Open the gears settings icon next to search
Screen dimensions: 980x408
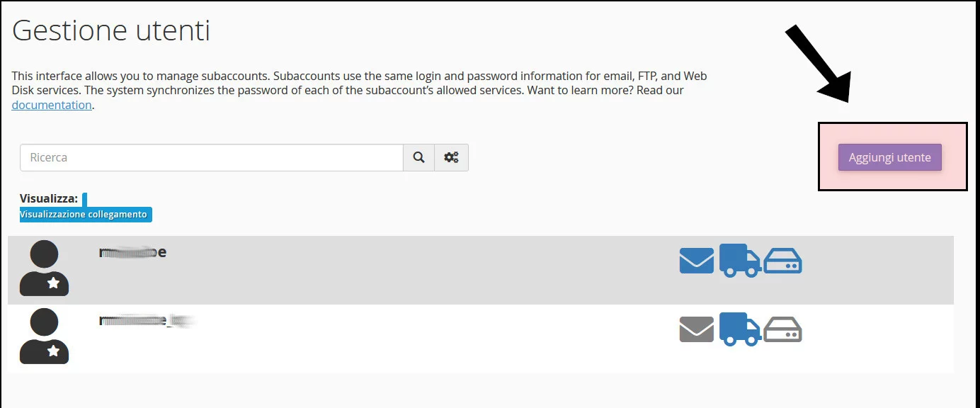[x=451, y=157]
